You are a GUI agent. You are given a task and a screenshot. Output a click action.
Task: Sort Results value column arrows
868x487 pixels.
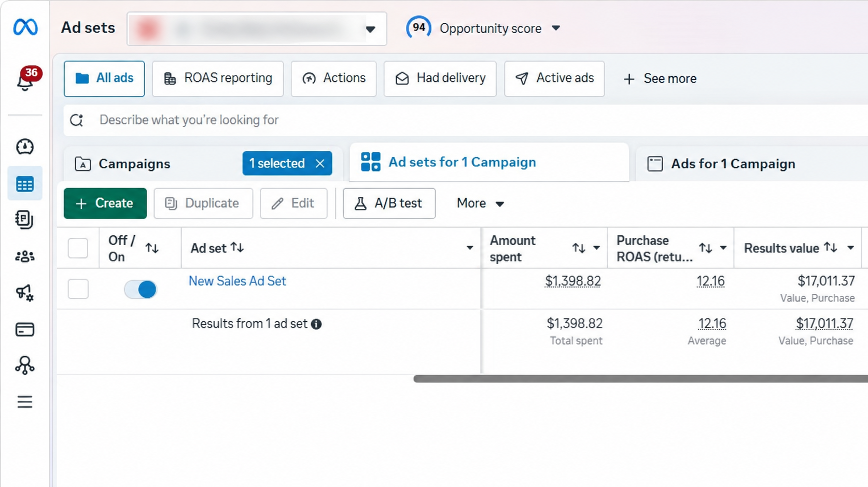tap(831, 248)
